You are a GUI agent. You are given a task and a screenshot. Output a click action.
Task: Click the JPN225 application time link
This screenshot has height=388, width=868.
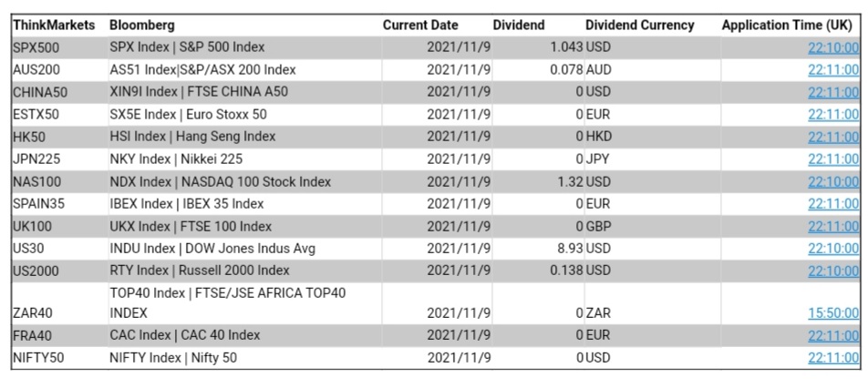click(x=832, y=159)
